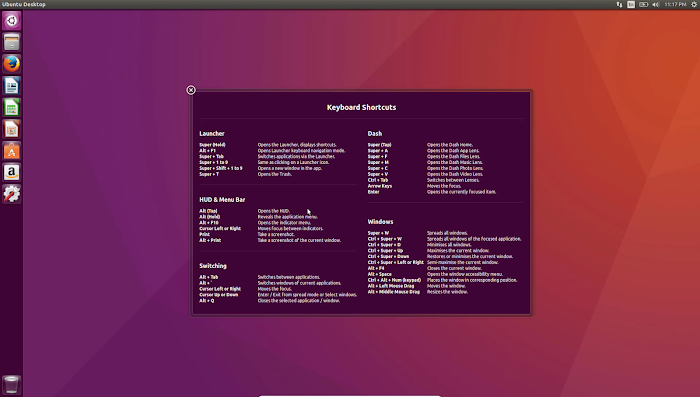
Task: Click the 'Super + T' shortcut text
Action: point(209,174)
